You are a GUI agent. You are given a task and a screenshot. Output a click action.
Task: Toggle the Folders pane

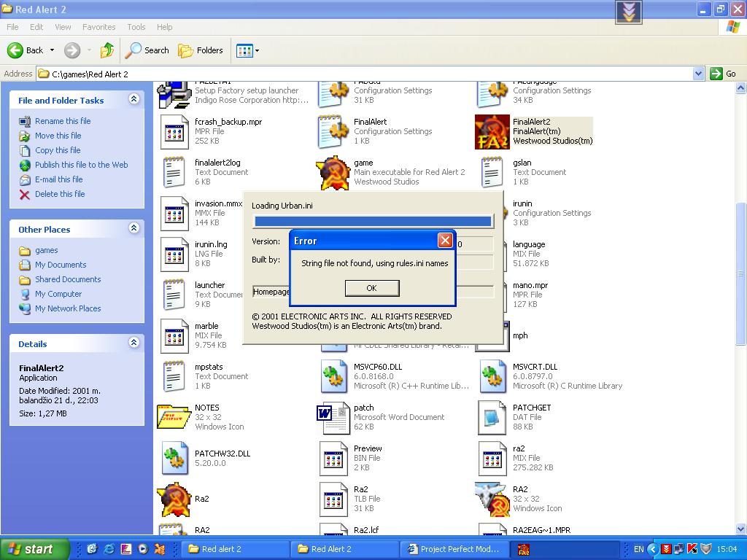[x=201, y=50]
